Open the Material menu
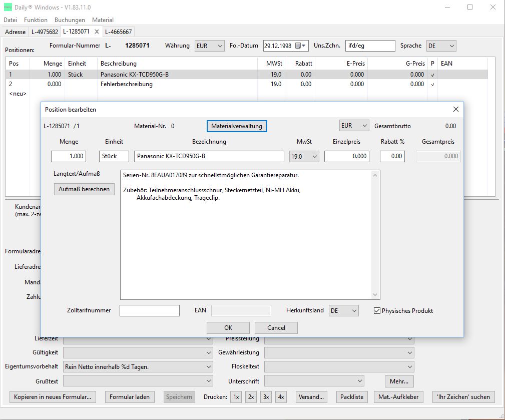The width and height of the screenshot is (505, 420). click(x=103, y=20)
